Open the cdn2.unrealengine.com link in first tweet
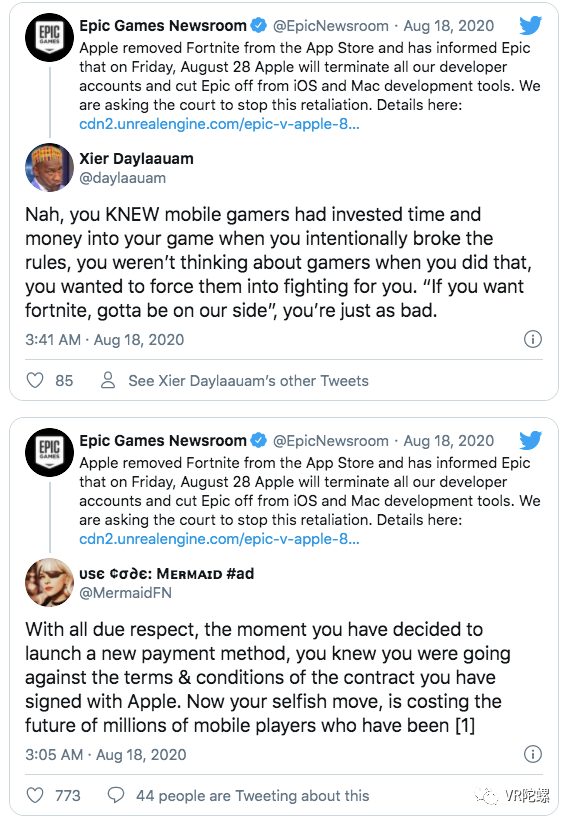The height and width of the screenshot is (821, 567). tap(219, 124)
